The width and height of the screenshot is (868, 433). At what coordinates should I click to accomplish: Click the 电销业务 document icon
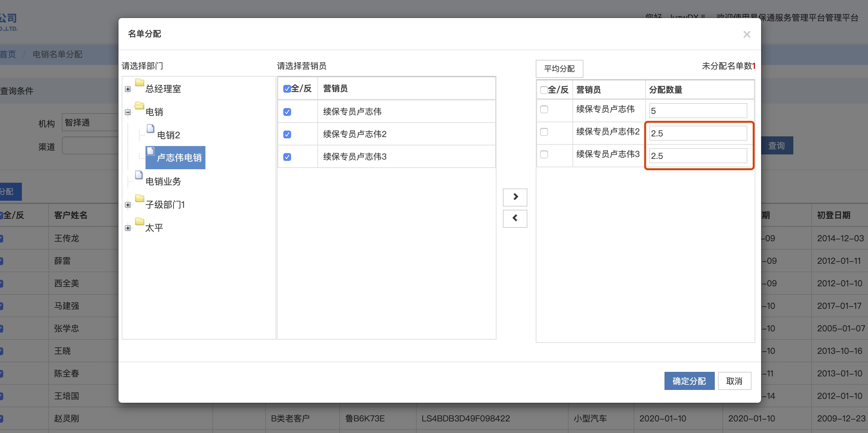coord(139,175)
